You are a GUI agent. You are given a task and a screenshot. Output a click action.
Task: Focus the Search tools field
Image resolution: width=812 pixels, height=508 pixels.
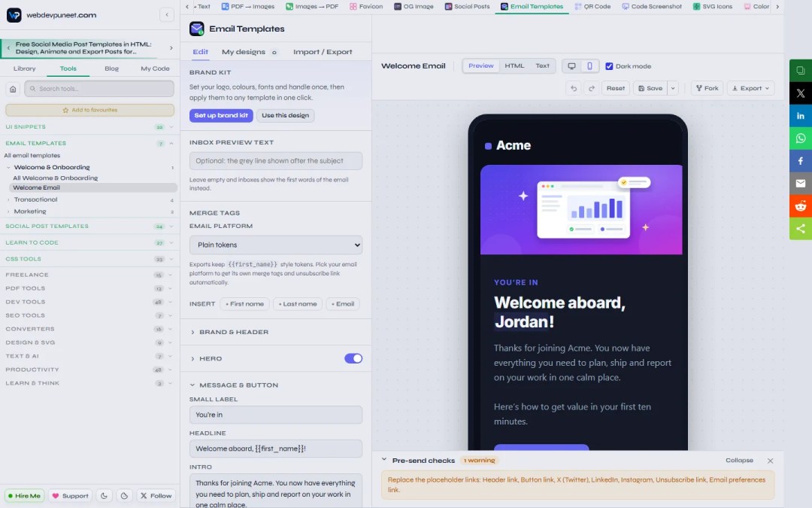point(99,89)
